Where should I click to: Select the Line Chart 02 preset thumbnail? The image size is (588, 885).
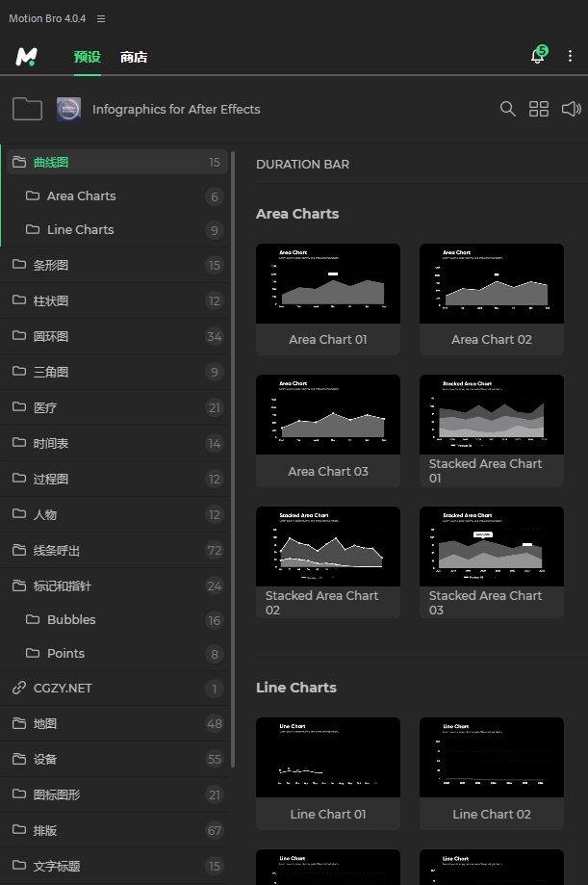click(492, 758)
